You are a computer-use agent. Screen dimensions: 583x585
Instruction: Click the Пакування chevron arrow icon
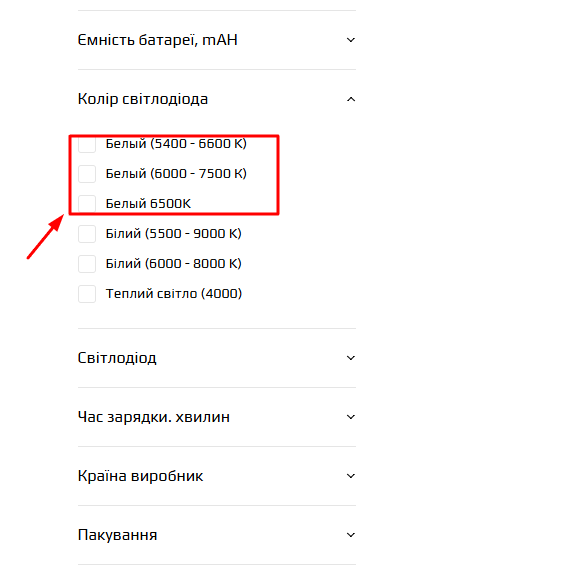[x=351, y=535]
